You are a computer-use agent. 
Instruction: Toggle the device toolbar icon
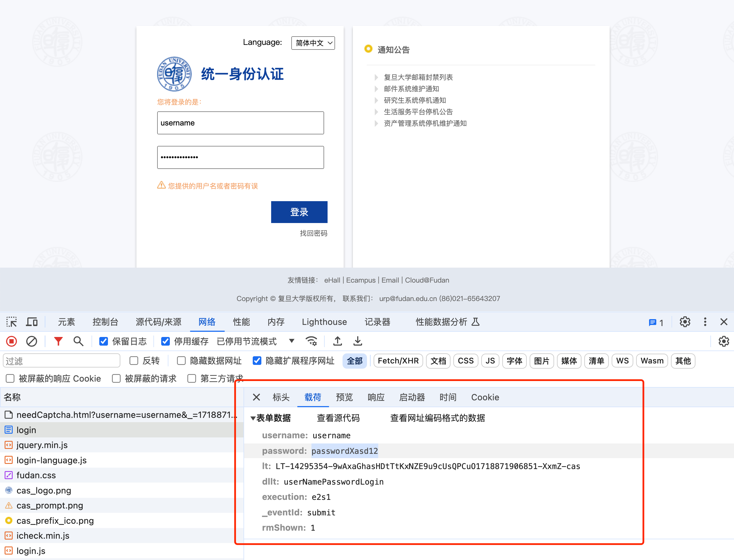32,322
